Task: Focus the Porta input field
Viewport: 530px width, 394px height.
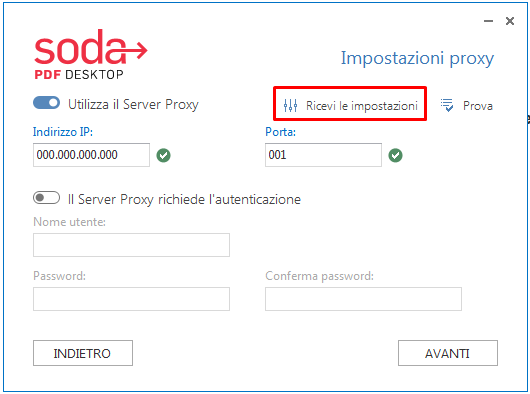Action: (323, 155)
